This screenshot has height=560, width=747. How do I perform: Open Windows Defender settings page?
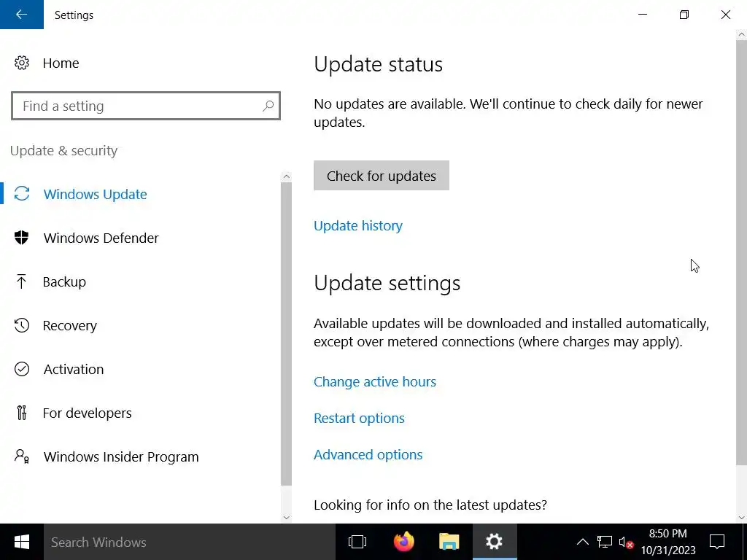pyautogui.click(x=101, y=238)
